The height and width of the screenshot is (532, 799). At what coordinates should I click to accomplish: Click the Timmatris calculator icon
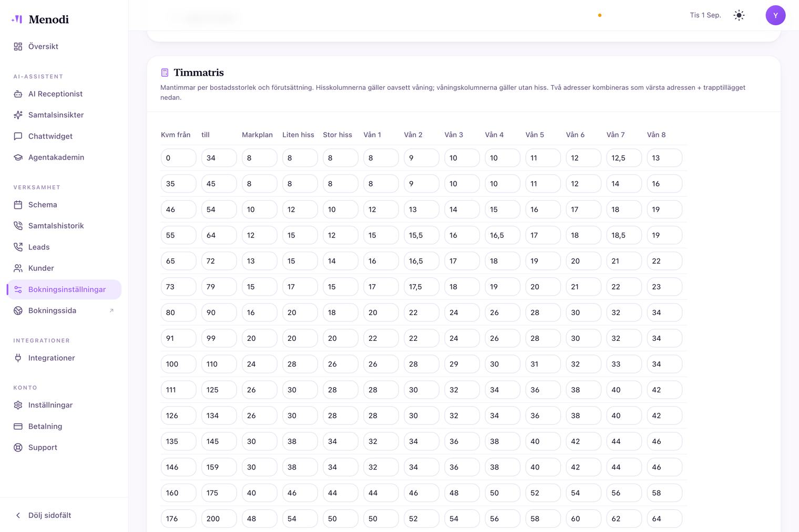pyautogui.click(x=165, y=72)
